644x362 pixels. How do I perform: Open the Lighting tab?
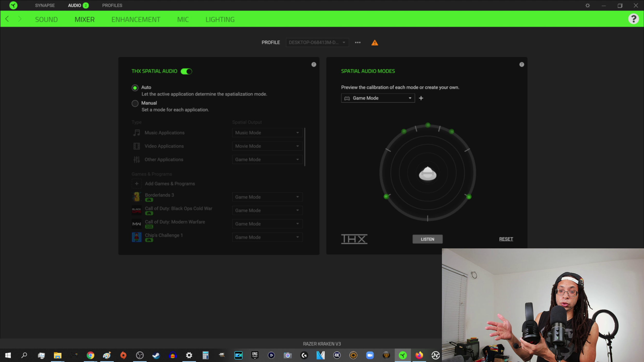pyautogui.click(x=220, y=19)
